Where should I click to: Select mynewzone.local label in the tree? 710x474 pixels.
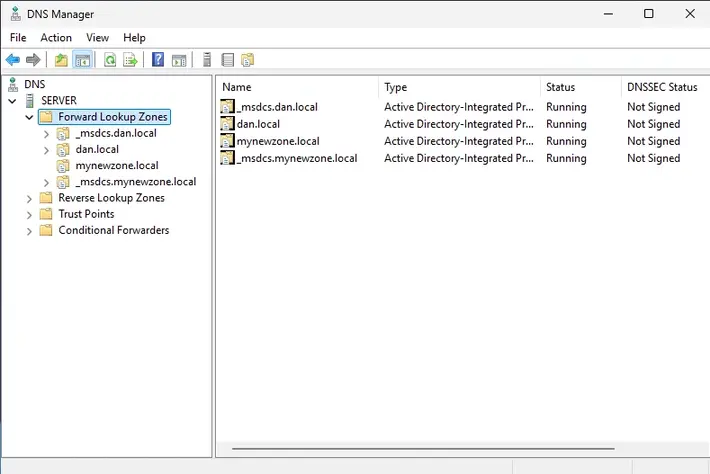click(x=117, y=166)
